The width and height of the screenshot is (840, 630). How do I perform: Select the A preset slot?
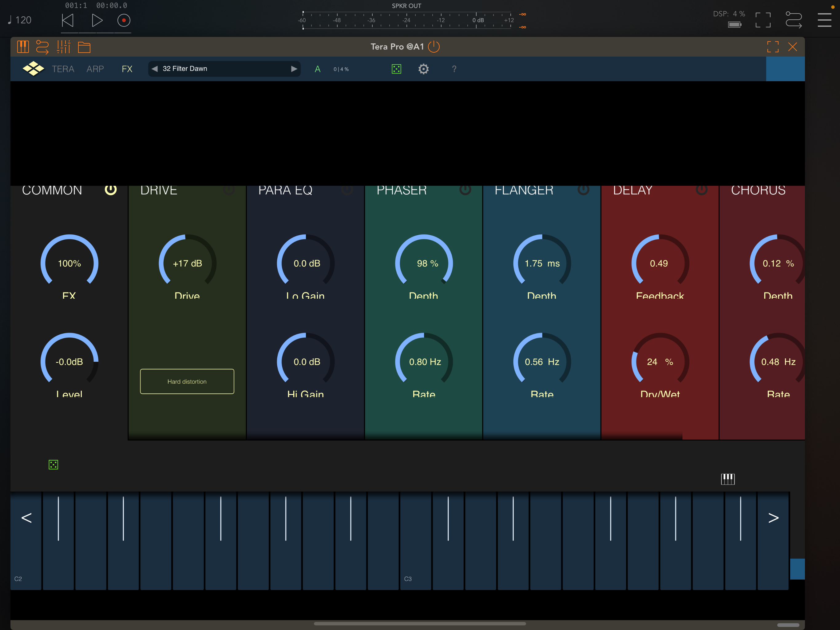[318, 69]
